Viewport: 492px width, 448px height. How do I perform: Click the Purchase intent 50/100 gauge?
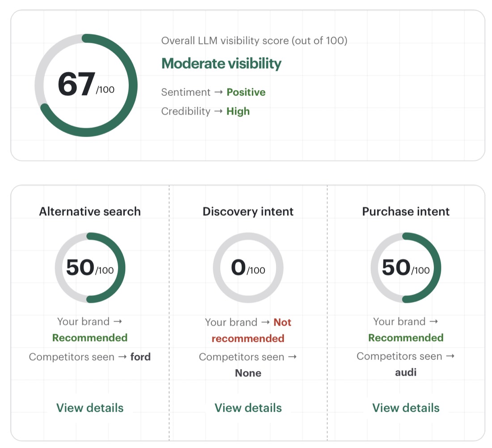tap(406, 268)
